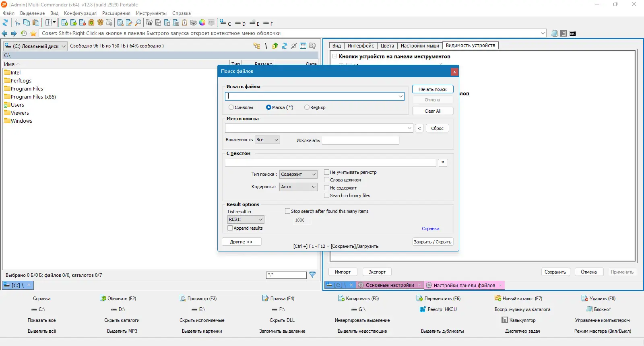The image size is (644, 346).
Task: Open the Справка link in search dialog
Action: (430, 229)
